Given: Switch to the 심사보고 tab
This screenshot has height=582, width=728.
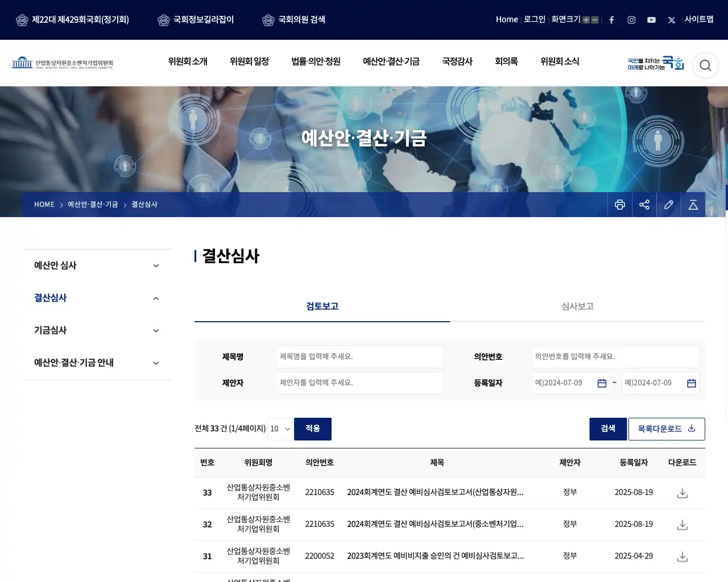Looking at the screenshot, I should point(577,306).
